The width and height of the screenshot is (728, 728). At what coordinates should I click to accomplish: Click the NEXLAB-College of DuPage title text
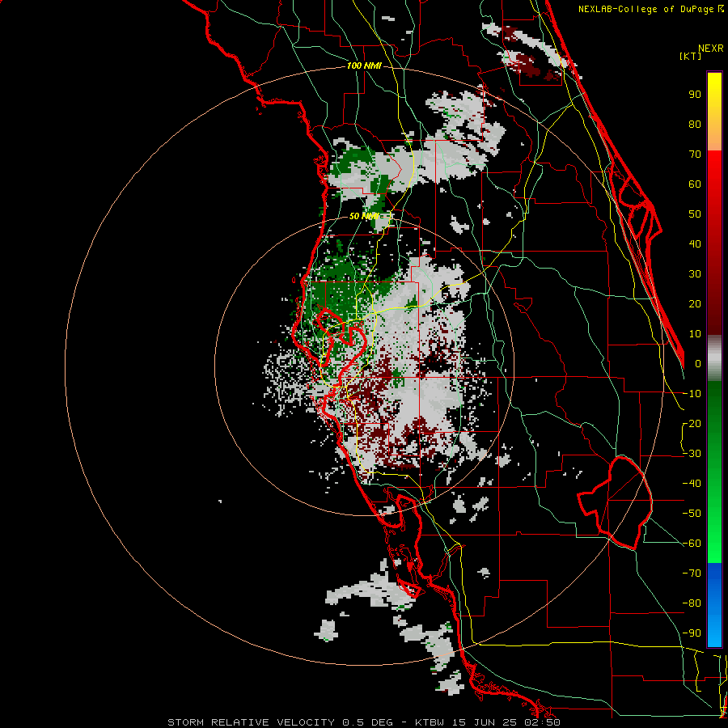[646, 9]
